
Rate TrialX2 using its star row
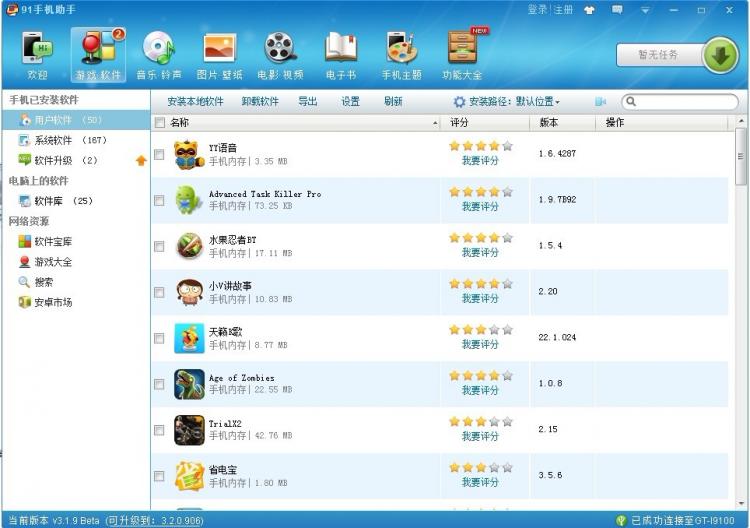coord(481,421)
